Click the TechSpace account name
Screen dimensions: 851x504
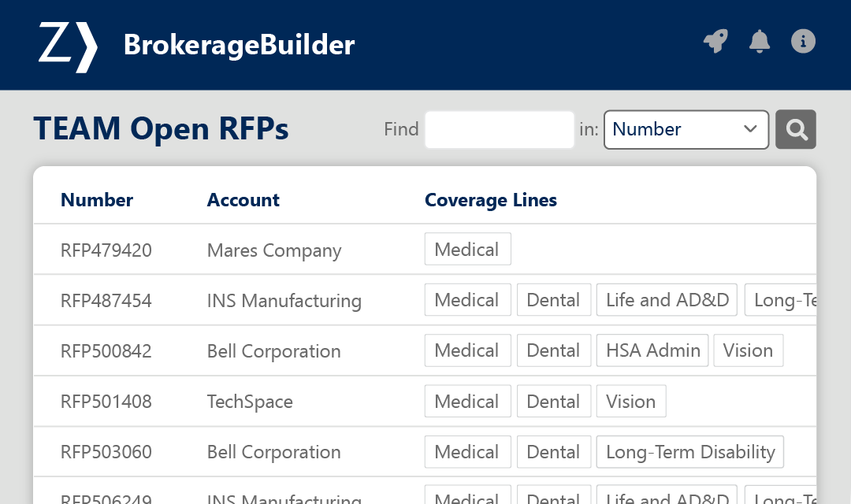[250, 402]
